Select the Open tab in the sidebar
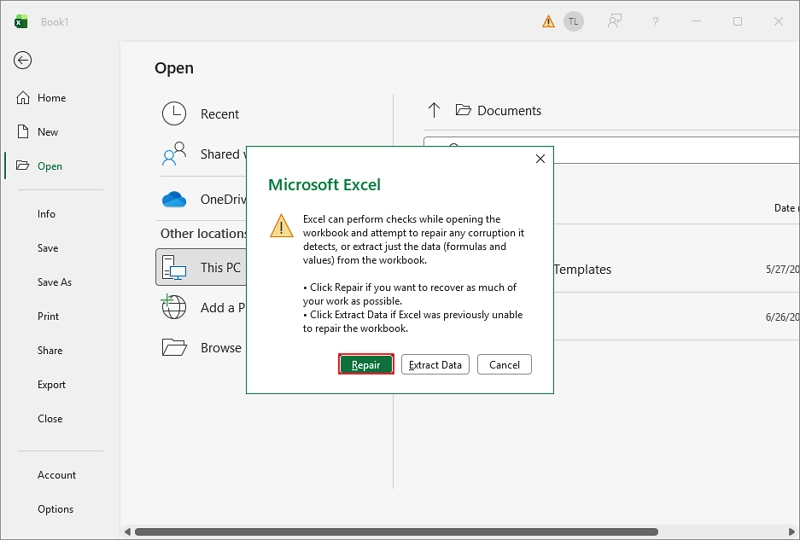The width and height of the screenshot is (800, 540). tap(49, 166)
